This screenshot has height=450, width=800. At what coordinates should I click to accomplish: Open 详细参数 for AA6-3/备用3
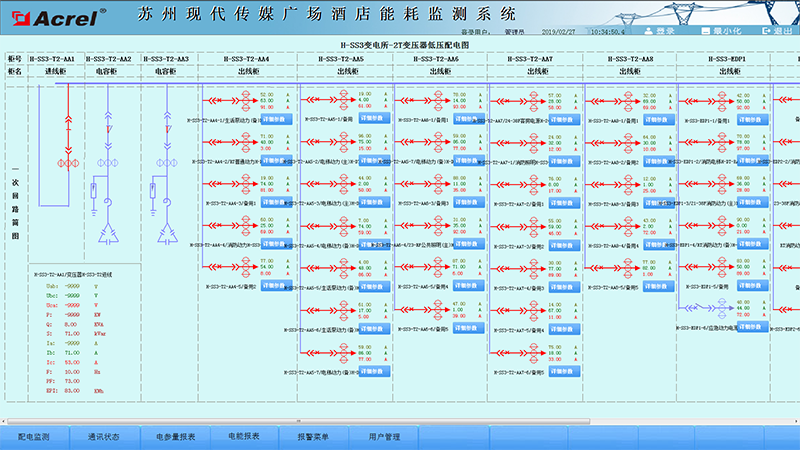point(469,203)
